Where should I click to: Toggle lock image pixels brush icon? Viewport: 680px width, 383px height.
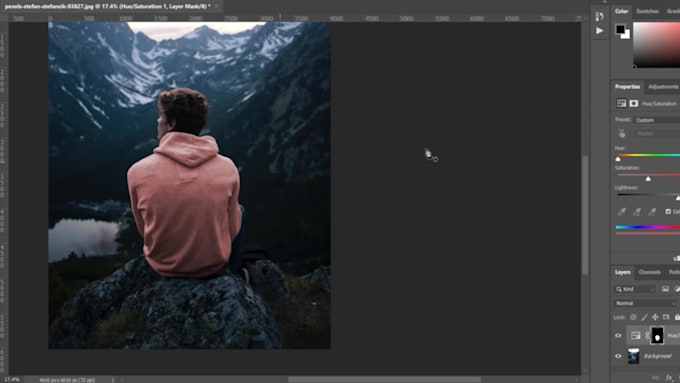[644, 317]
